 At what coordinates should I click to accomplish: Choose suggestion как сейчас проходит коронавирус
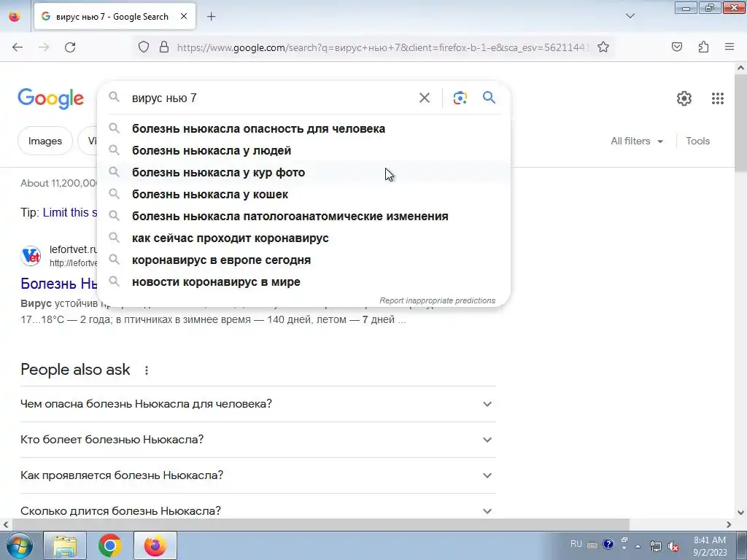pyautogui.click(x=304, y=238)
